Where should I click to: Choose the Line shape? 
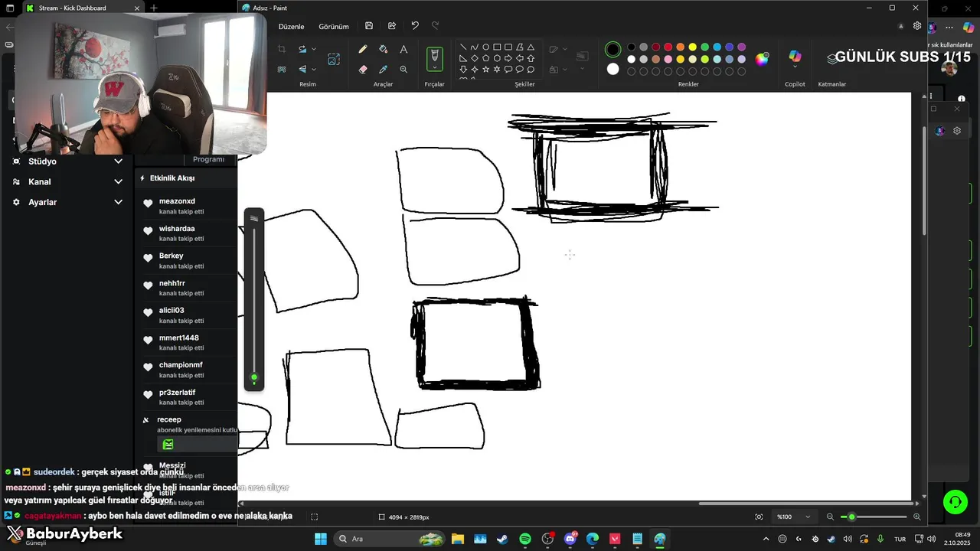point(463,47)
